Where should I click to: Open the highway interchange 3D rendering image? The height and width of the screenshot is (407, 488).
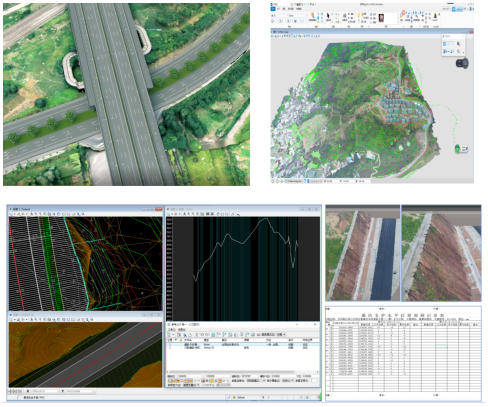coord(126,94)
